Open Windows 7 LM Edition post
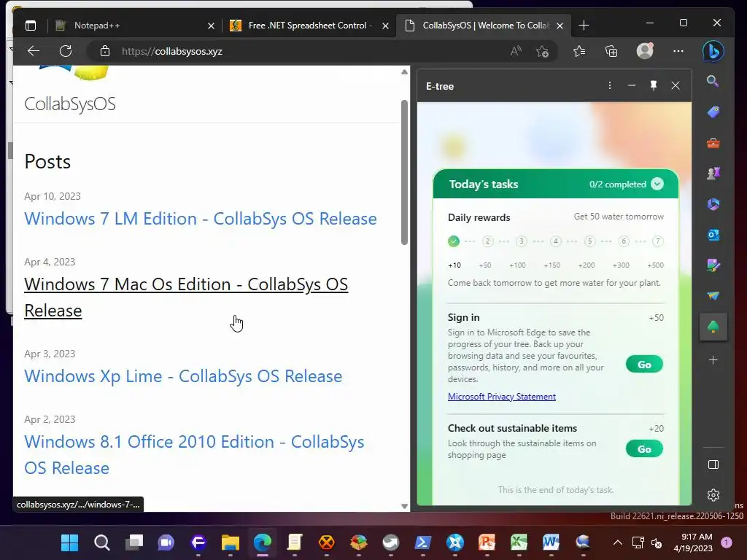Screen dimensions: 747x560 tap(201, 219)
